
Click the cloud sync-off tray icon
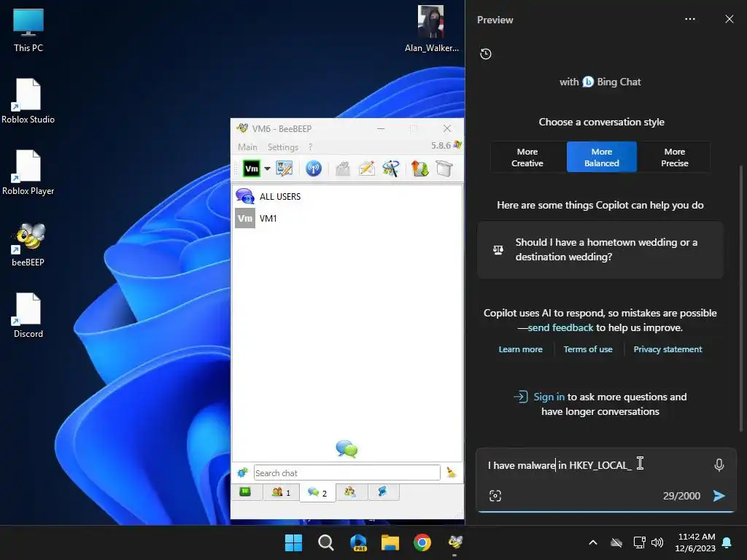(x=616, y=542)
